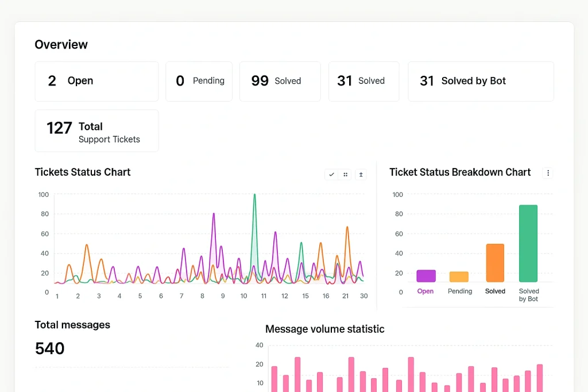Click the Overview heading
Image resolution: width=588 pixels, height=392 pixels.
pyautogui.click(x=61, y=45)
